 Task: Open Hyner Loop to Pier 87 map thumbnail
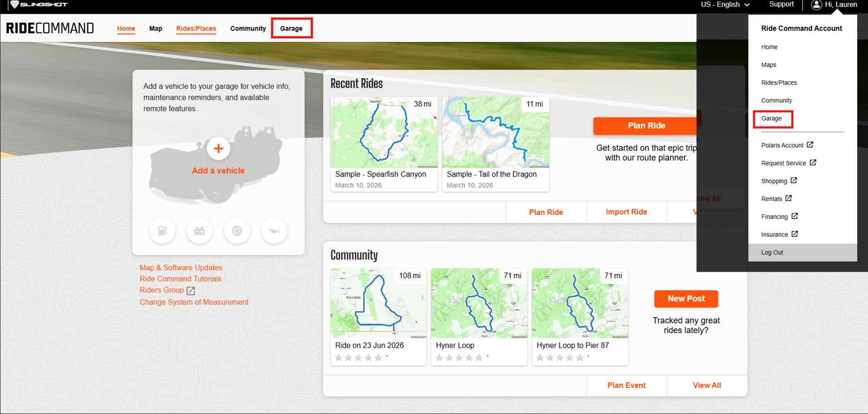[x=580, y=303]
